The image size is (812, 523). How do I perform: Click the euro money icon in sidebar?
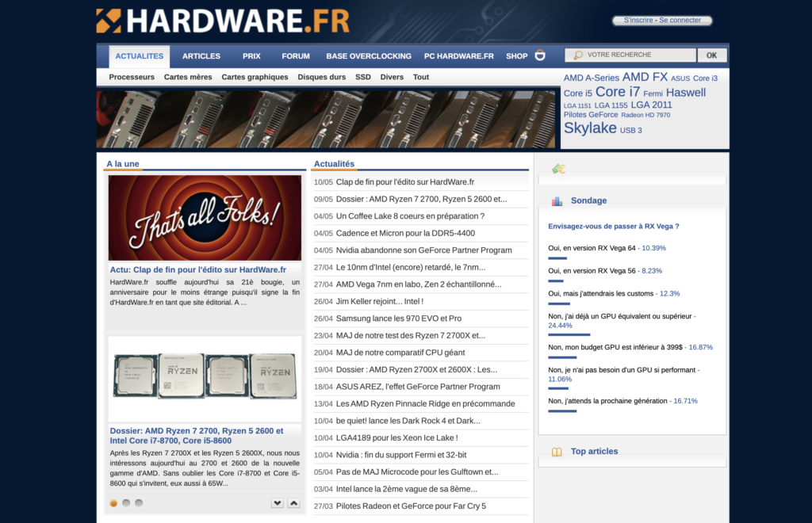[558, 169]
